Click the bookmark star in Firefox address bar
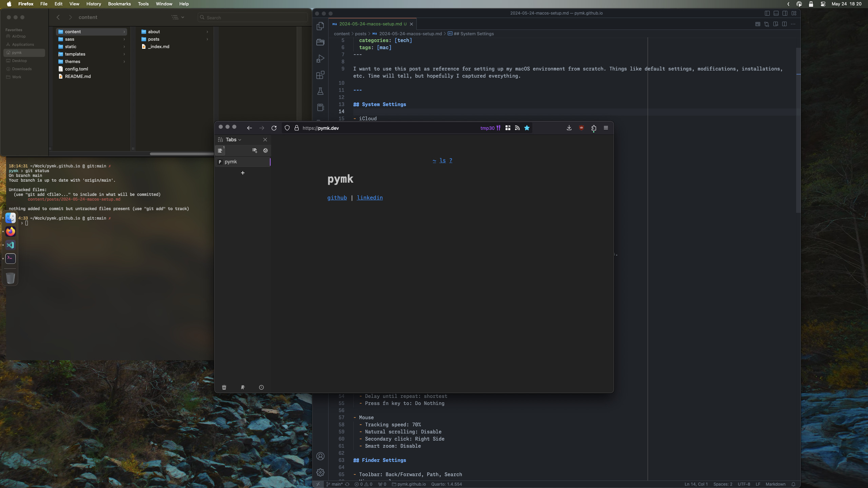Viewport: 868px width, 488px height. pyautogui.click(x=527, y=128)
